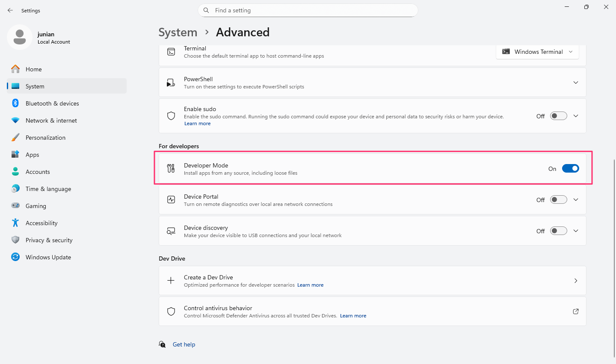Click the Network wifi icon

15,120
